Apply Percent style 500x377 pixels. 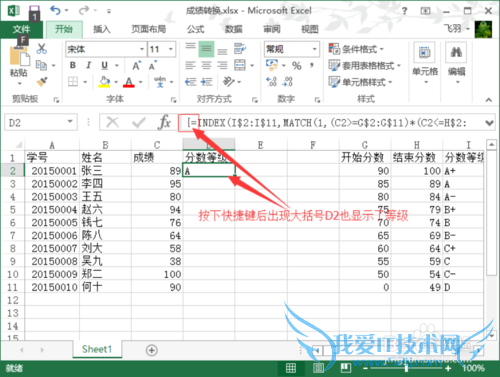(x=296, y=65)
